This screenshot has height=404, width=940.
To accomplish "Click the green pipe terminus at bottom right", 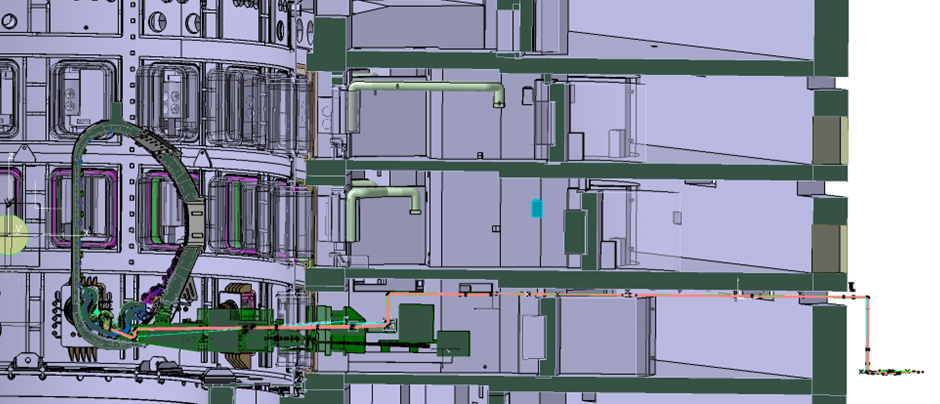I will [885, 373].
